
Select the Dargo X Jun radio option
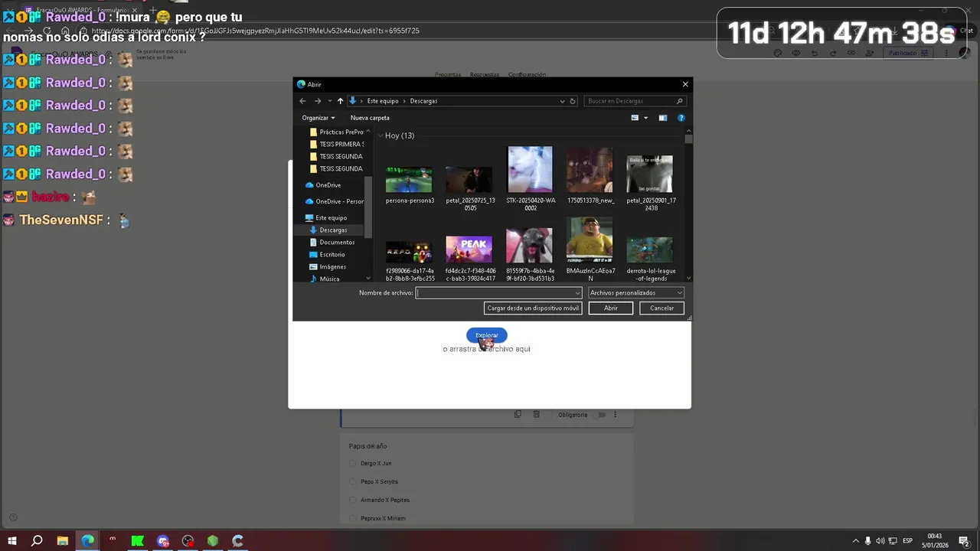click(x=352, y=464)
